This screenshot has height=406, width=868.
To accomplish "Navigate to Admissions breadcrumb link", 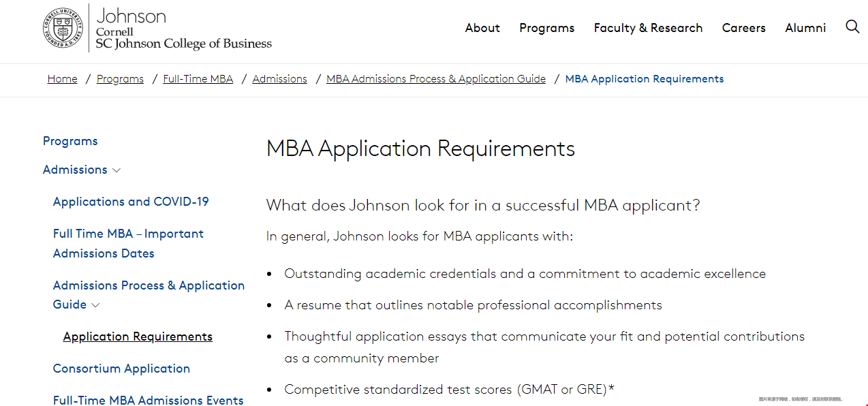I will (x=279, y=79).
